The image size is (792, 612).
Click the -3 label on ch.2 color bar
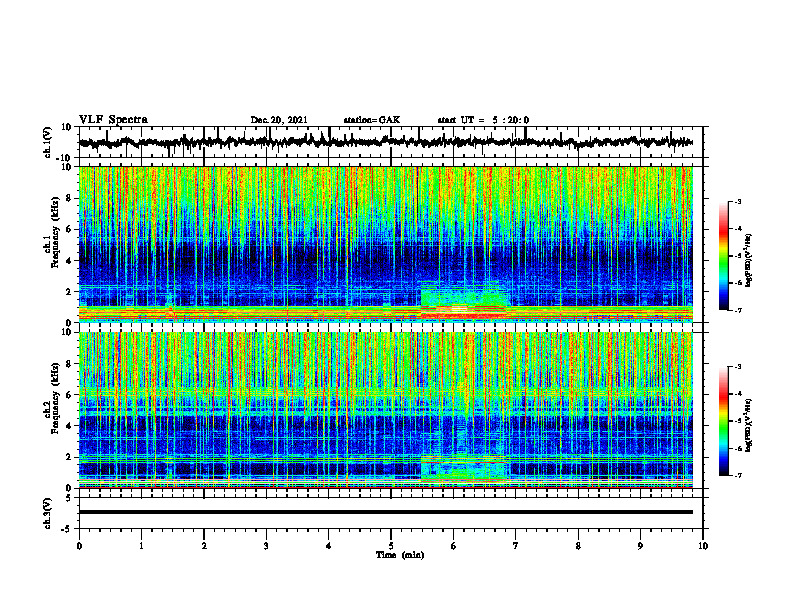[737, 367]
